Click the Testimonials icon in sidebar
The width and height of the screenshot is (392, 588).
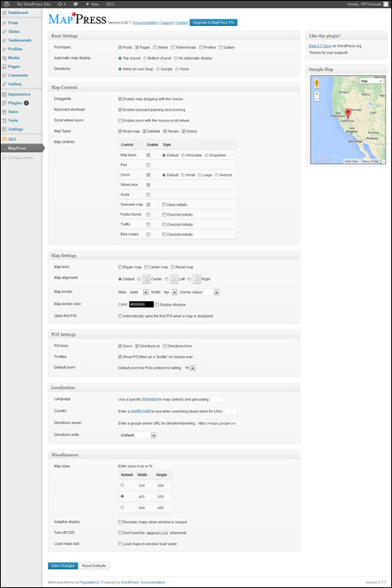(x=5, y=40)
